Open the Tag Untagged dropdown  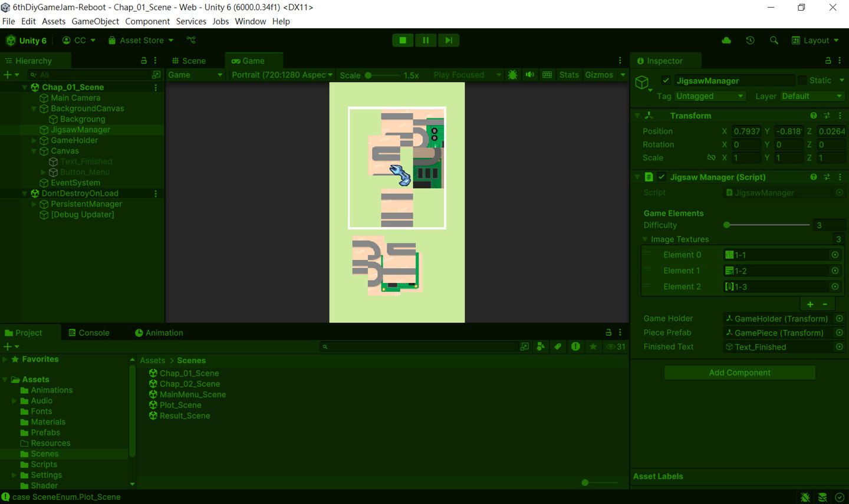click(x=710, y=96)
